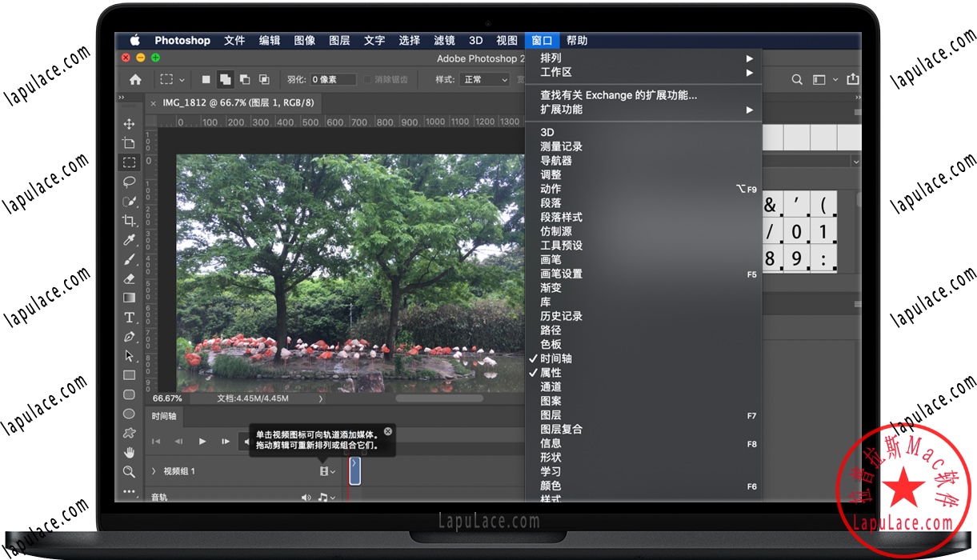Select the Eraser tool
The image size is (977, 560).
[130, 278]
